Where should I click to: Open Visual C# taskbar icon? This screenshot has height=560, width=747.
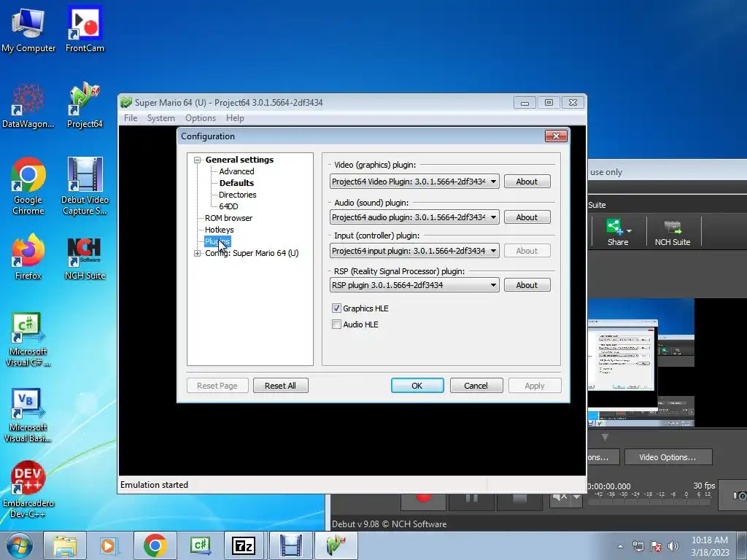[x=200, y=545]
